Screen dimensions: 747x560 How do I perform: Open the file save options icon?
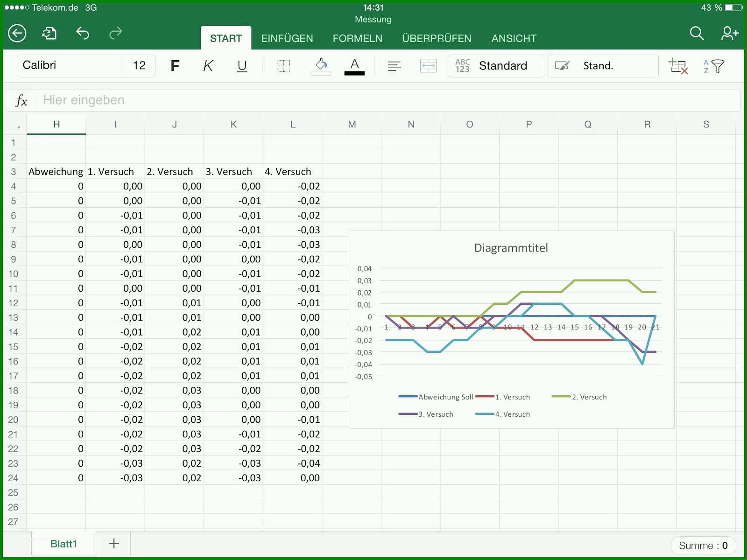(49, 33)
